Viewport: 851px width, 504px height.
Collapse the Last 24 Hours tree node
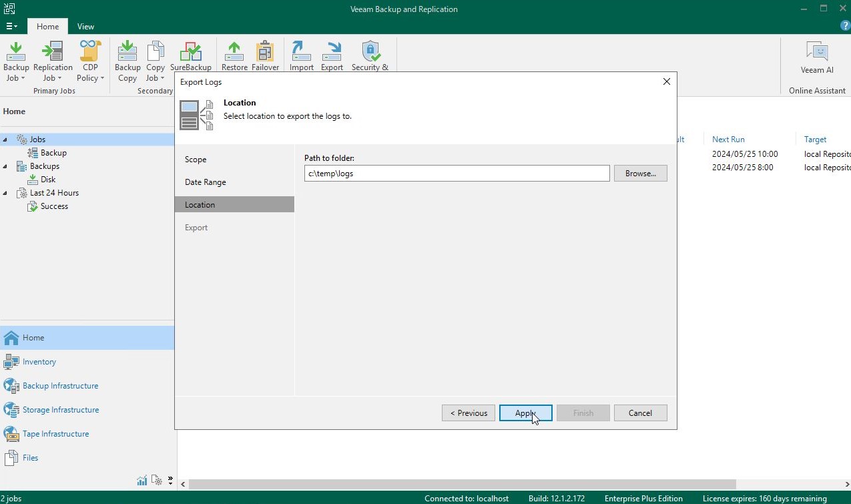[x=5, y=193]
